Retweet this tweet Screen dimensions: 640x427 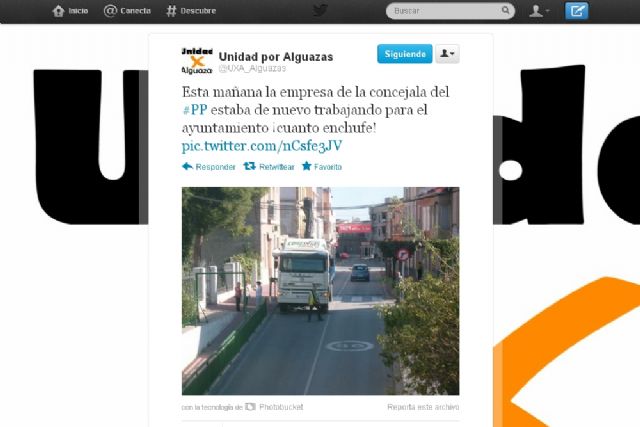(270, 167)
